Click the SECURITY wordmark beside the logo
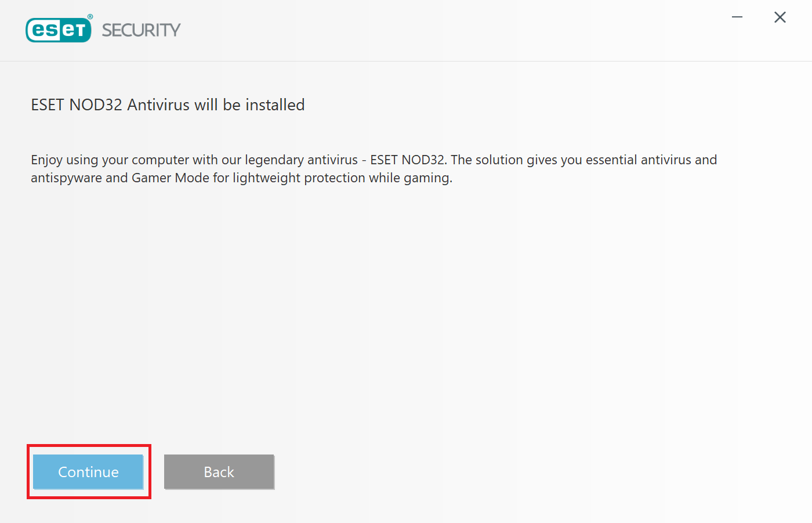The image size is (812, 523). [x=142, y=30]
